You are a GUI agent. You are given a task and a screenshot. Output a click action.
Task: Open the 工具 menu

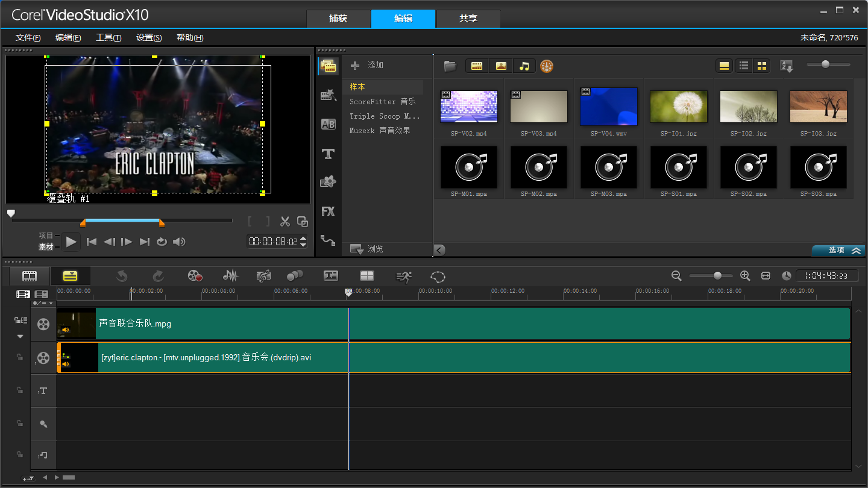coord(108,37)
